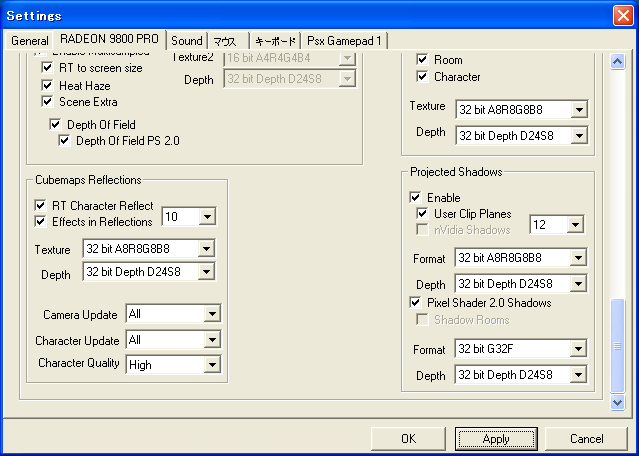Close the Settings dialog
Image resolution: width=639 pixels, height=456 pixels.
pos(623,16)
